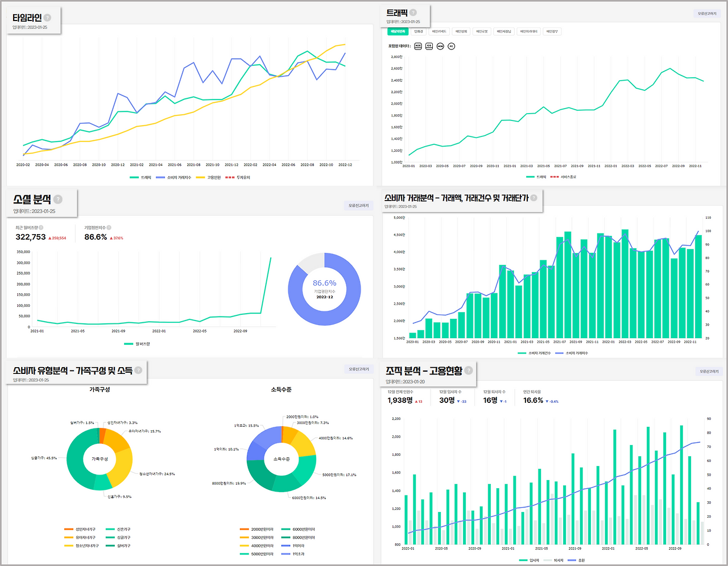This screenshot has height=566, width=728.
Task: Select the active green 배달의민족 tab
Action: tap(398, 32)
